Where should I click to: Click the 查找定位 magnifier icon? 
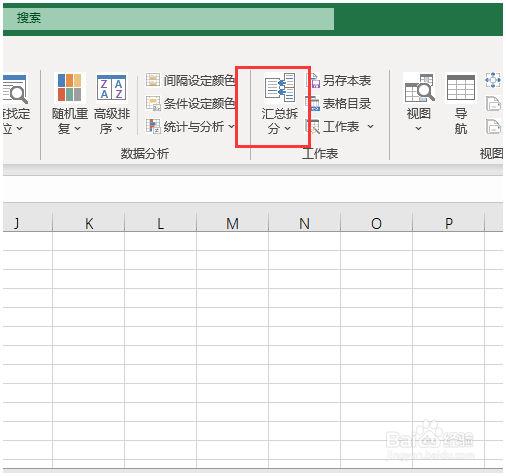coord(15,89)
